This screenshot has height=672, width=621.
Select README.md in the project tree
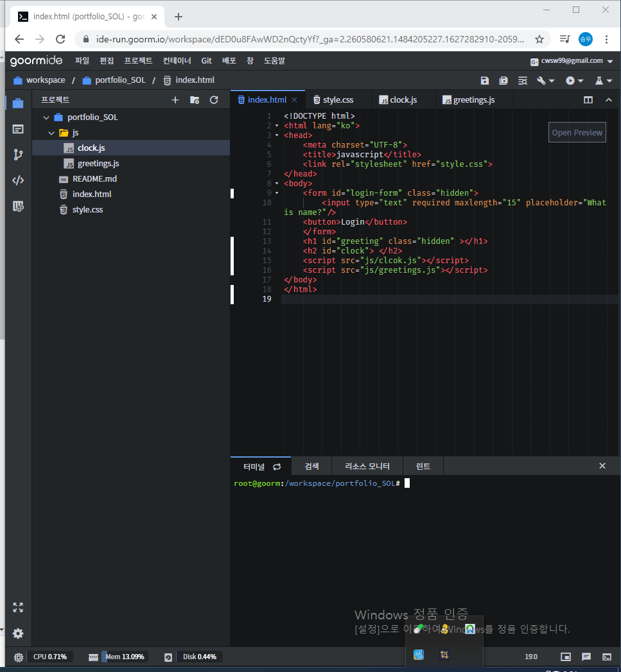click(131, 178)
